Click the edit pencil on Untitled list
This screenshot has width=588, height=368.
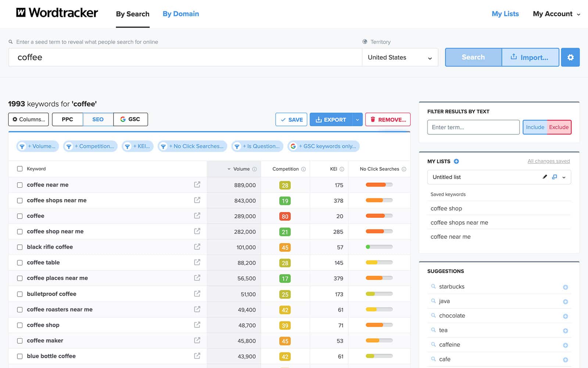545,177
